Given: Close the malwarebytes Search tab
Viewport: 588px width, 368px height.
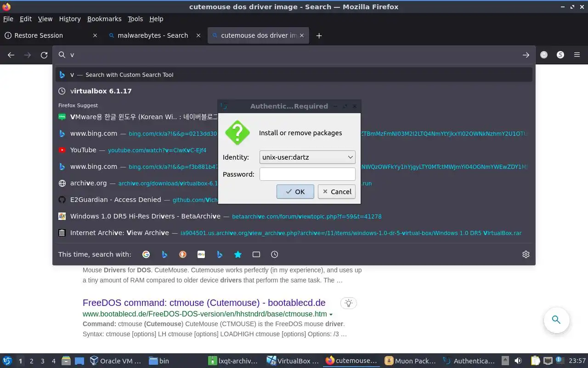Looking at the screenshot, I should pos(198,35).
